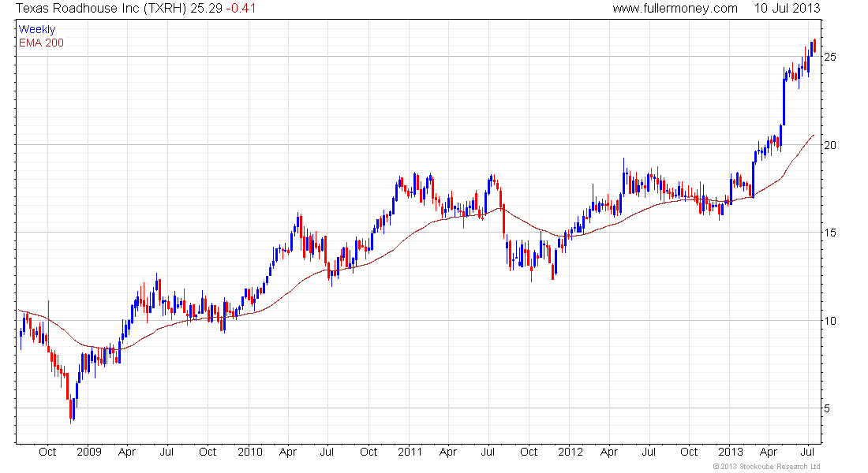Click the 10 Jul 2013 date label

click(x=788, y=9)
